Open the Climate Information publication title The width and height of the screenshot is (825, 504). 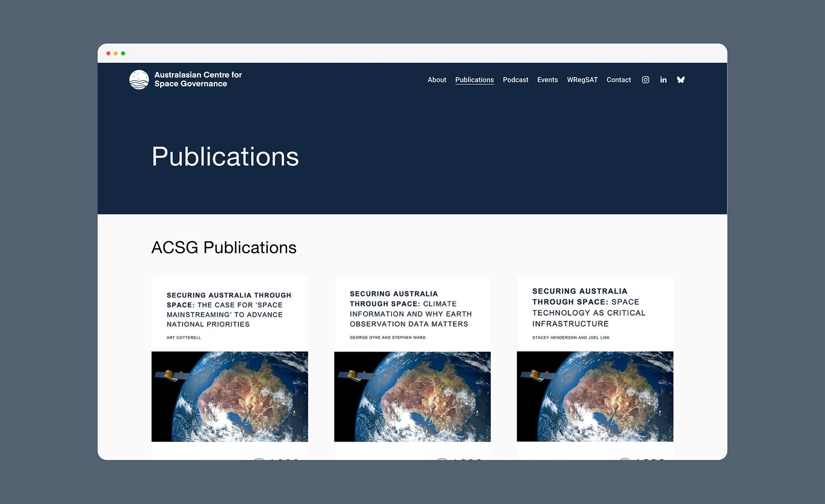coord(410,309)
